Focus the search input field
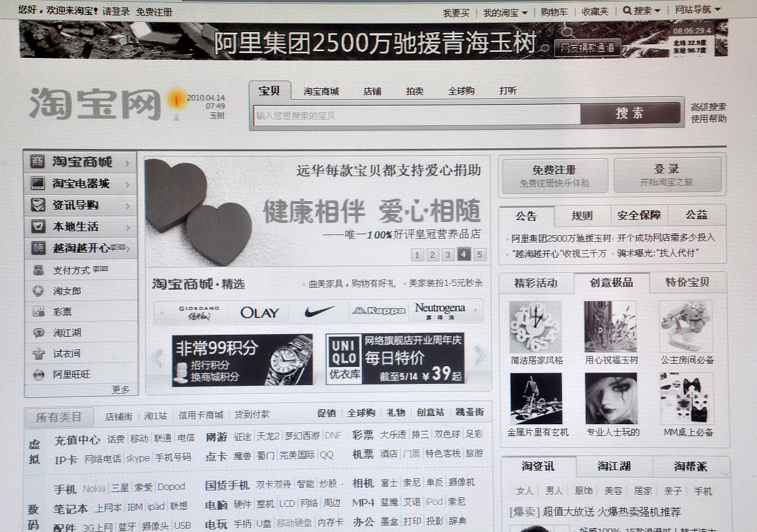 click(416, 115)
